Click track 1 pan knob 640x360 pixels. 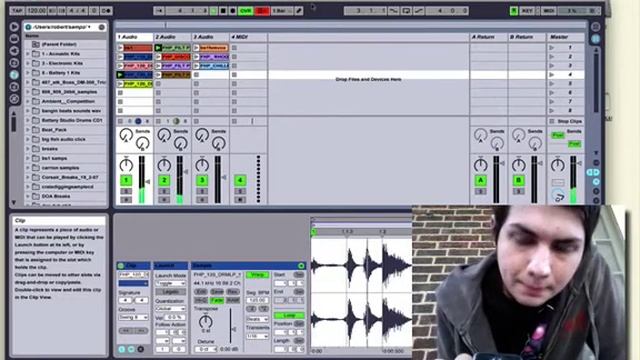pos(126,164)
